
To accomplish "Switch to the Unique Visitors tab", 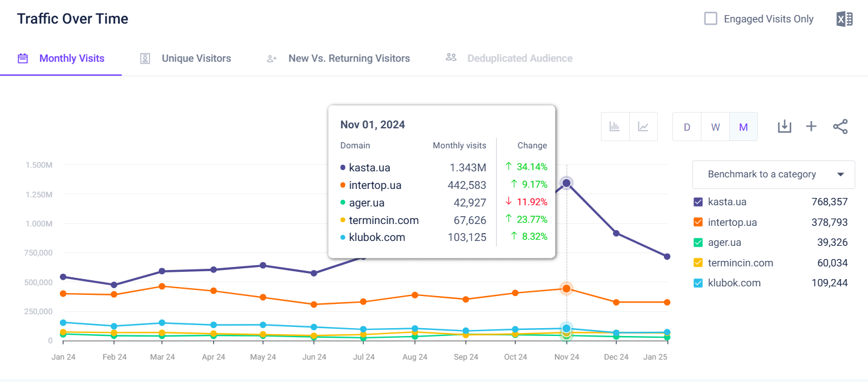I will click(196, 58).
